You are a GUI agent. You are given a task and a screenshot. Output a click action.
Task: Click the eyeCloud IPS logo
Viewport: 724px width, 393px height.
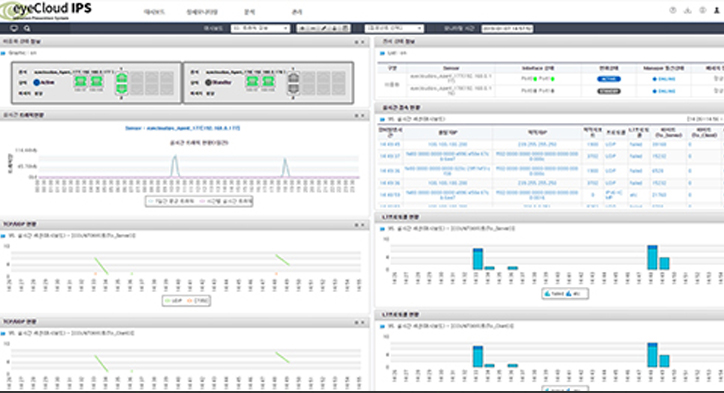tap(46, 10)
